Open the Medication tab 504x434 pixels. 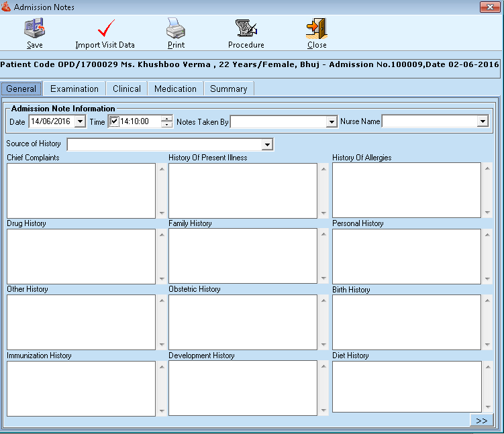pyautogui.click(x=175, y=89)
